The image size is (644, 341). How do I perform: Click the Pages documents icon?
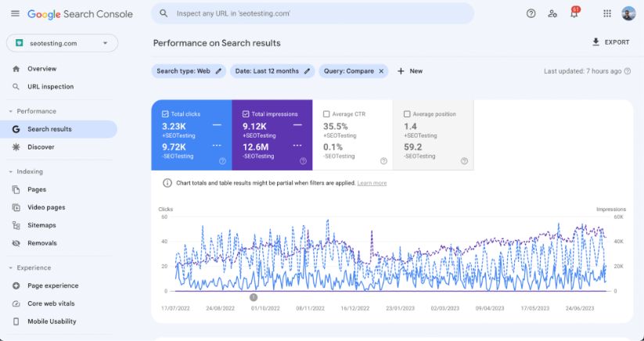16,189
